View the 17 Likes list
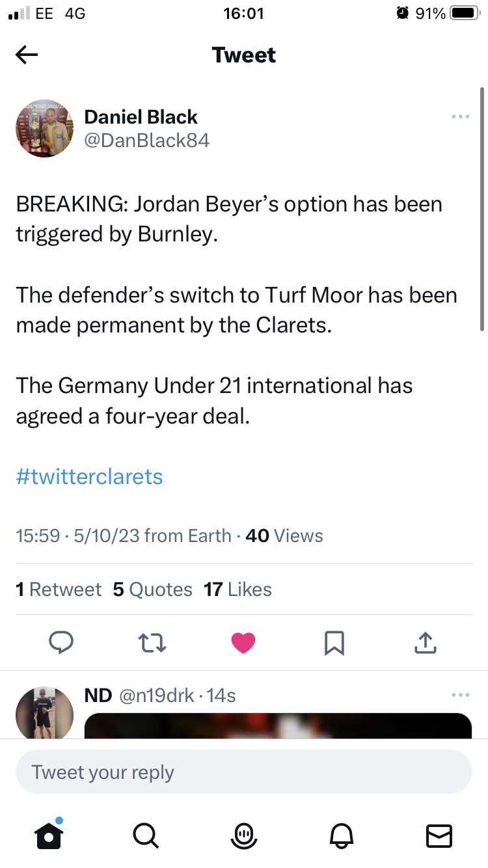 (x=237, y=590)
